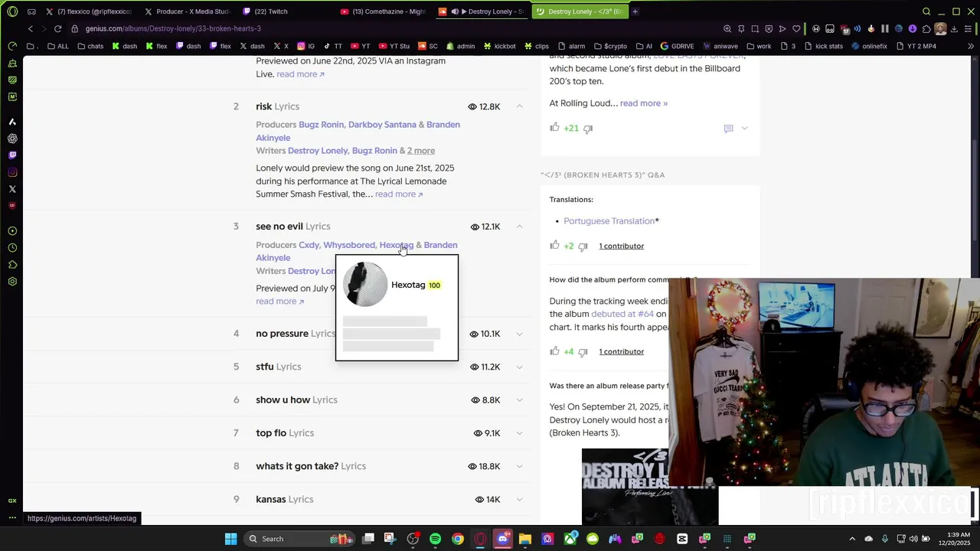Screen dimensions: 980x551
Task: Expand 'whats it gon take?' track details
Action: pyautogui.click(x=519, y=466)
